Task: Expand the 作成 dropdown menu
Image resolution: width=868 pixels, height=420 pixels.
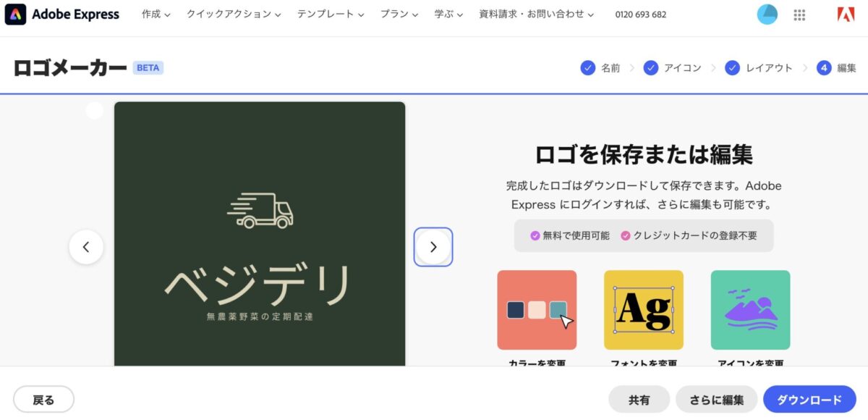Action: coord(156,14)
